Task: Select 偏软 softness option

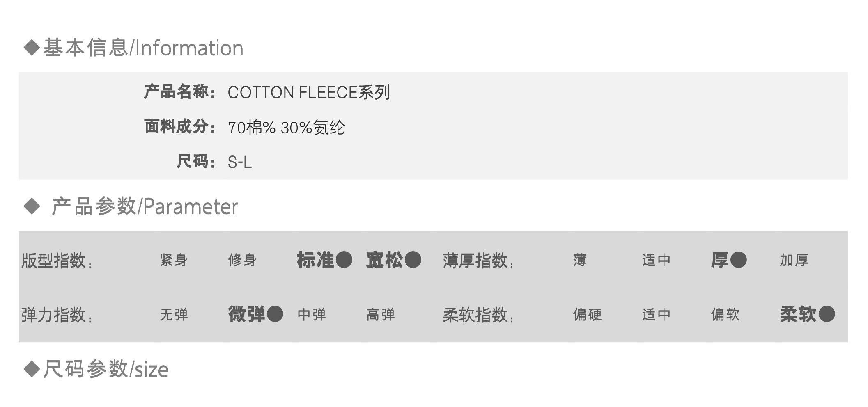Action: (x=725, y=315)
